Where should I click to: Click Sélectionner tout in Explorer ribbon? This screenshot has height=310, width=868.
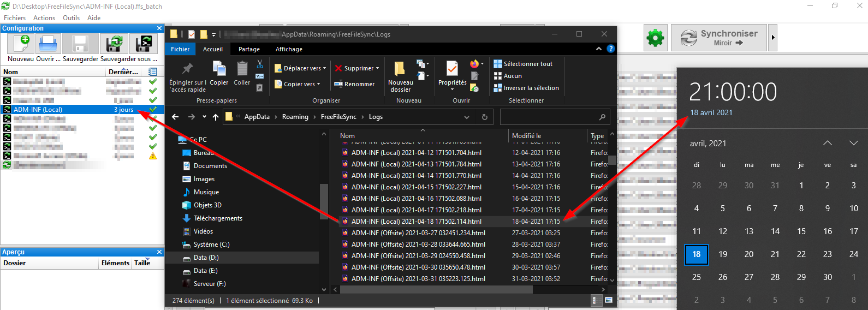[x=523, y=64]
